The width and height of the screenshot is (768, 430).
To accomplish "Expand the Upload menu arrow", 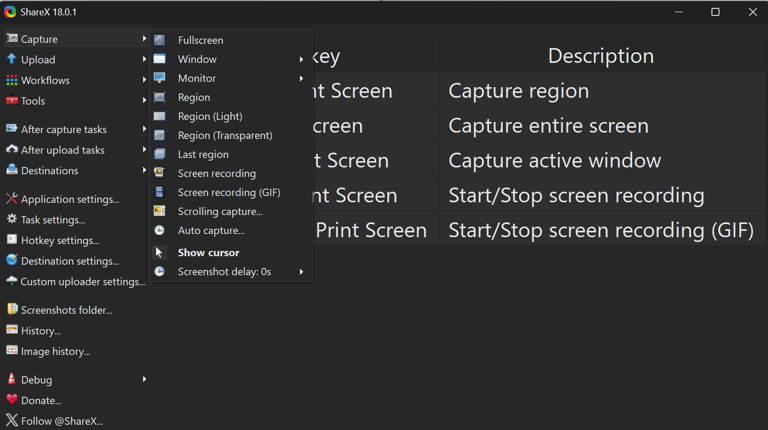I will click(144, 59).
